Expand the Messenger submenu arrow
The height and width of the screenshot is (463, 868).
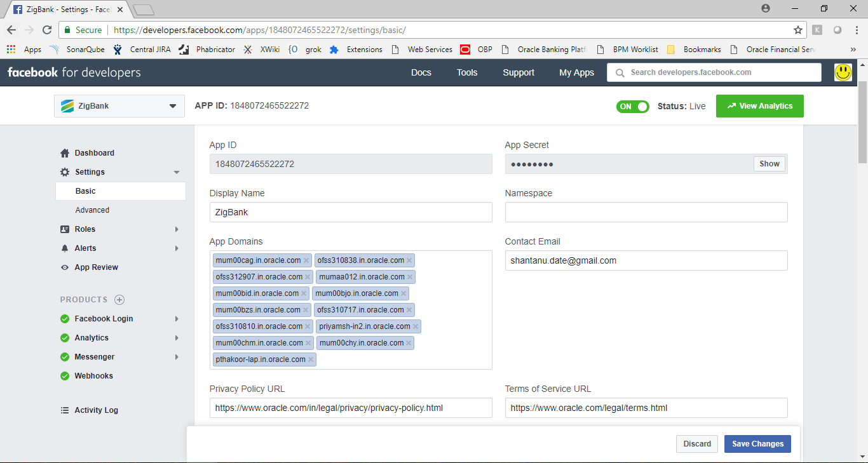(177, 357)
